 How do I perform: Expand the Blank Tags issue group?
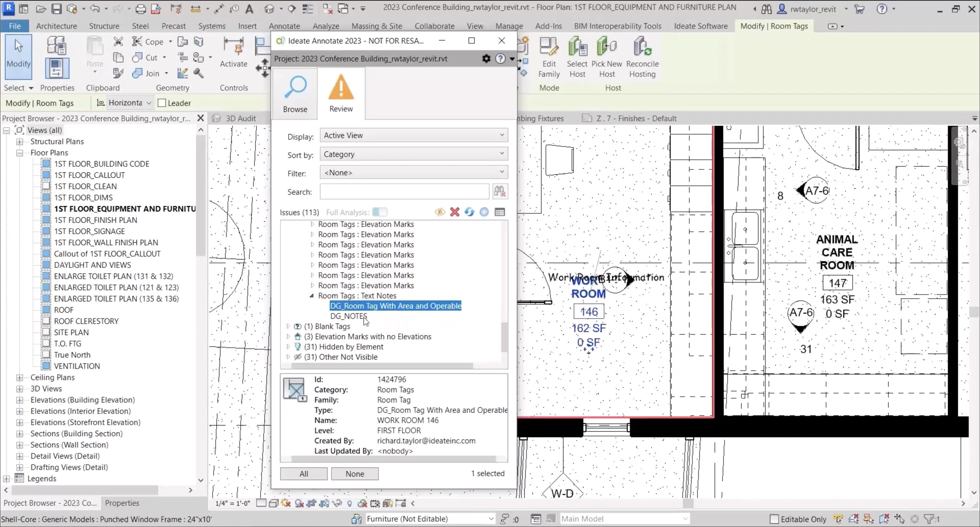coord(288,326)
